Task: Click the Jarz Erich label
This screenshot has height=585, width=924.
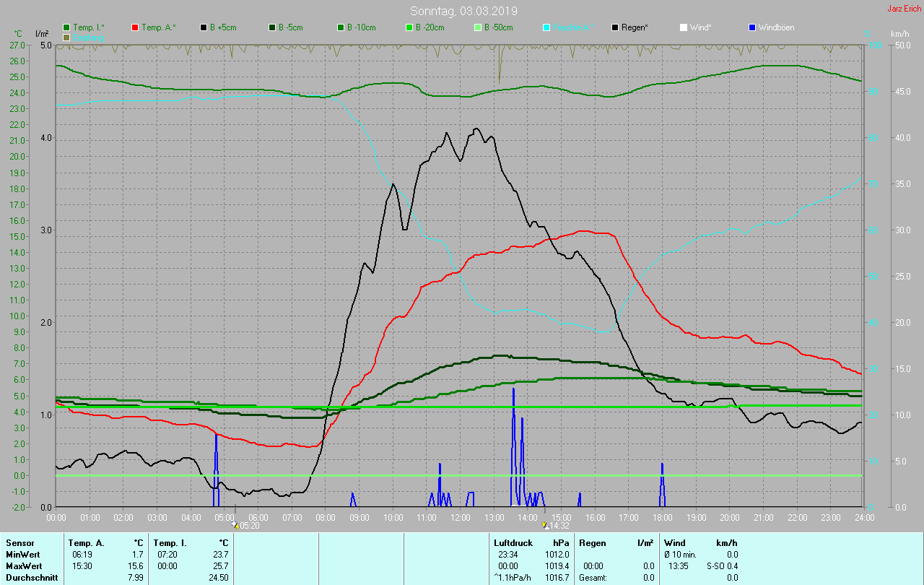Action: pos(904,9)
